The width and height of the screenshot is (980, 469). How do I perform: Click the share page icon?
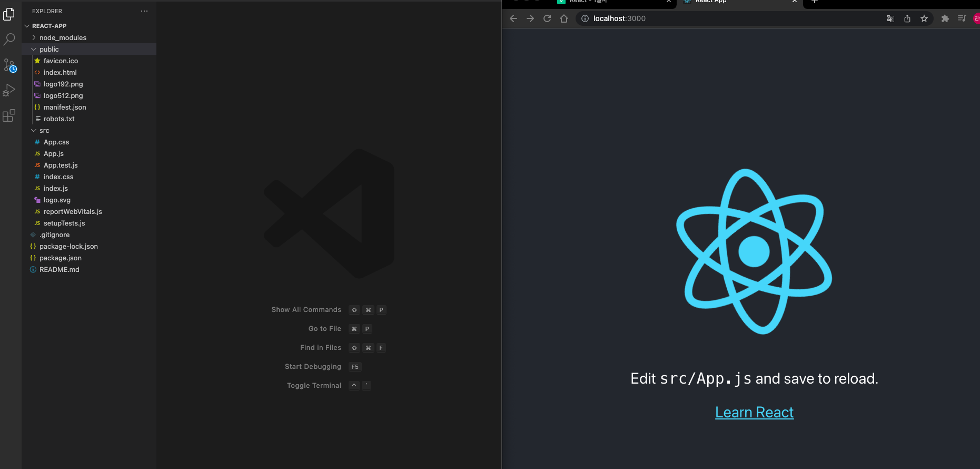pos(907,18)
